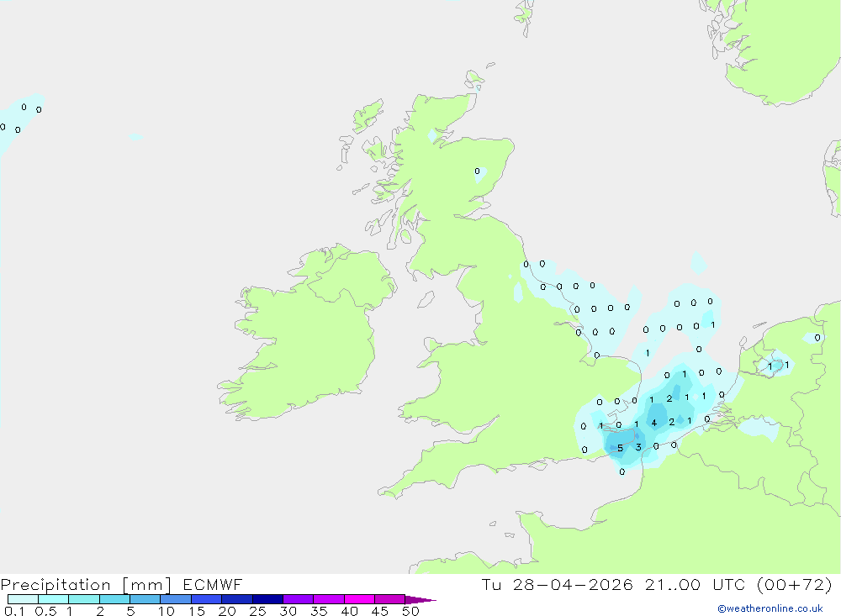Viewport: 841px width, 616px height.
Task: Click the 40–45 mm magenta legend swatch
Action: coord(359,599)
